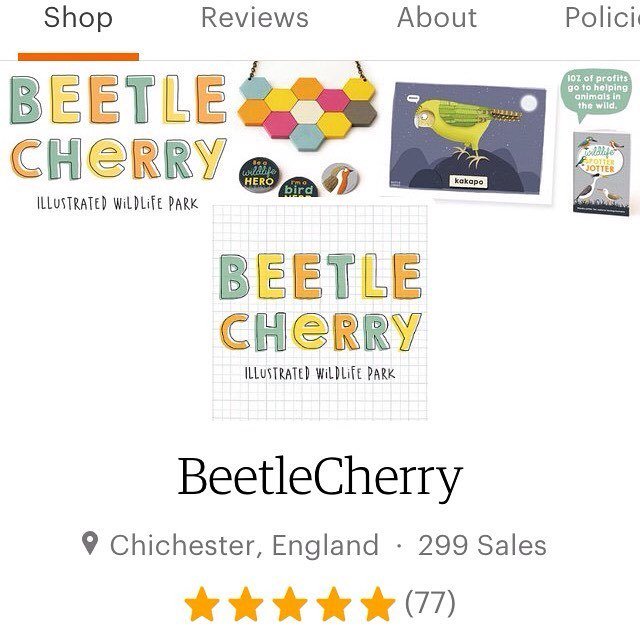Tap the Wildlife Spotter Jotter notebook image

click(602, 173)
